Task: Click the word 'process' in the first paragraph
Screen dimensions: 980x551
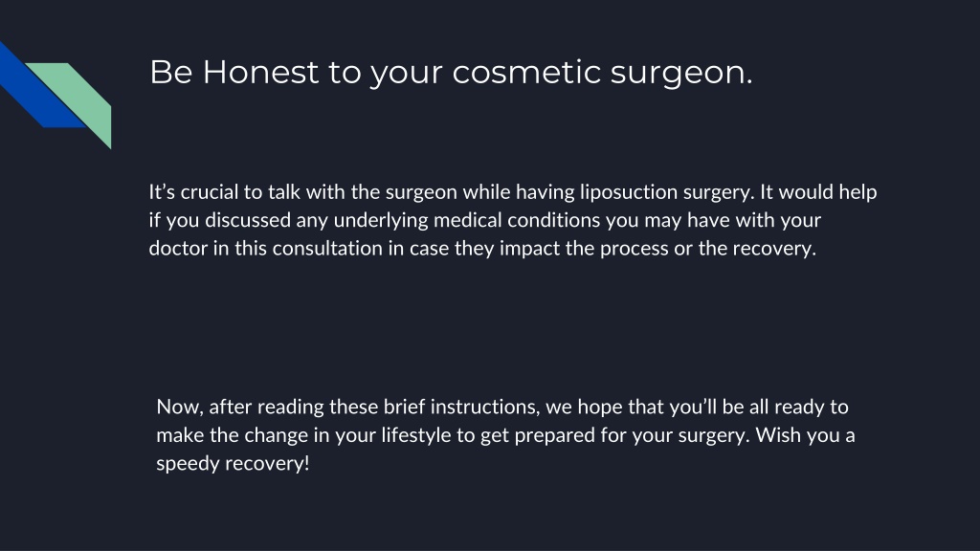Action: (634, 250)
